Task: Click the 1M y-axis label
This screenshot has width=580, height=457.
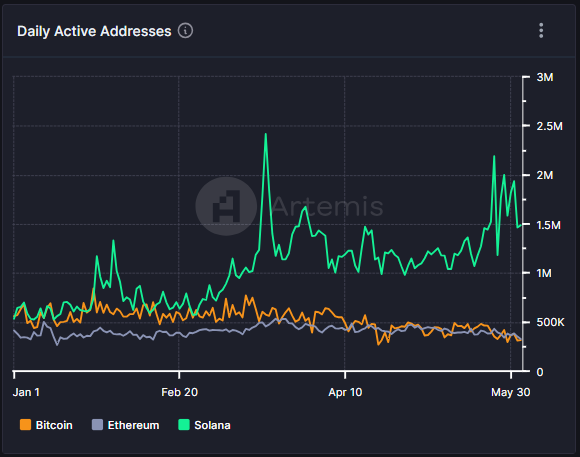Action: pos(544,273)
